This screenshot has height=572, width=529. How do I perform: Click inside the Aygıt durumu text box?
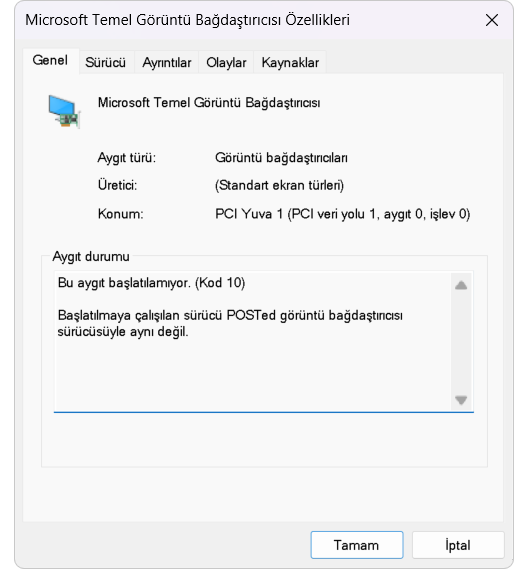pos(263,342)
